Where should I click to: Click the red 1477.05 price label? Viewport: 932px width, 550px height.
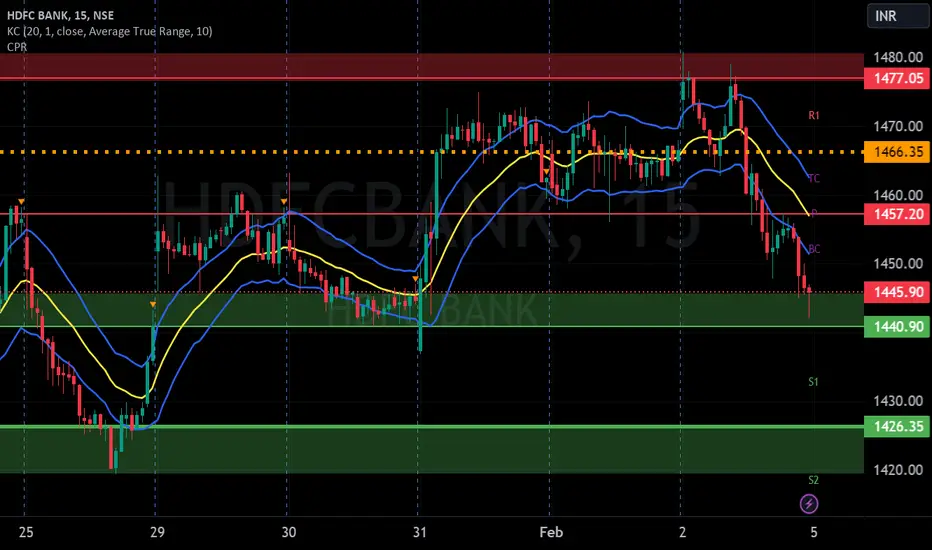[898, 78]
